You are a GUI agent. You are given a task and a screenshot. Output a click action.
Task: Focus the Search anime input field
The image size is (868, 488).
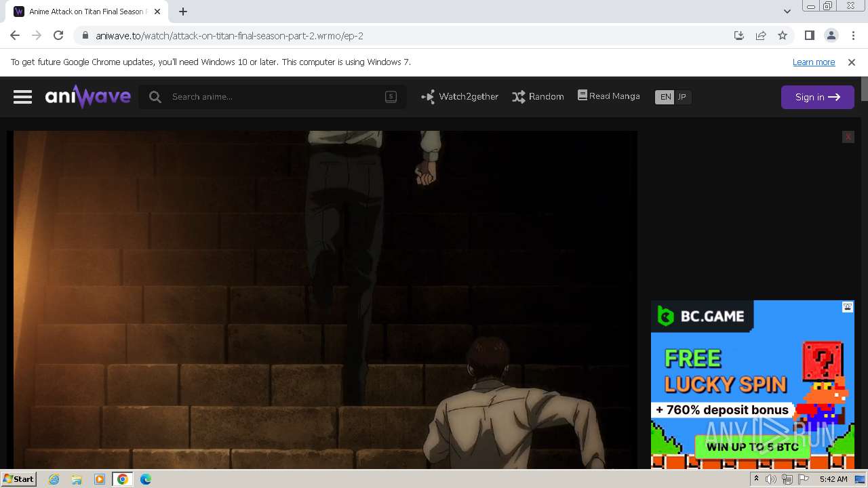tap(273, 97)
